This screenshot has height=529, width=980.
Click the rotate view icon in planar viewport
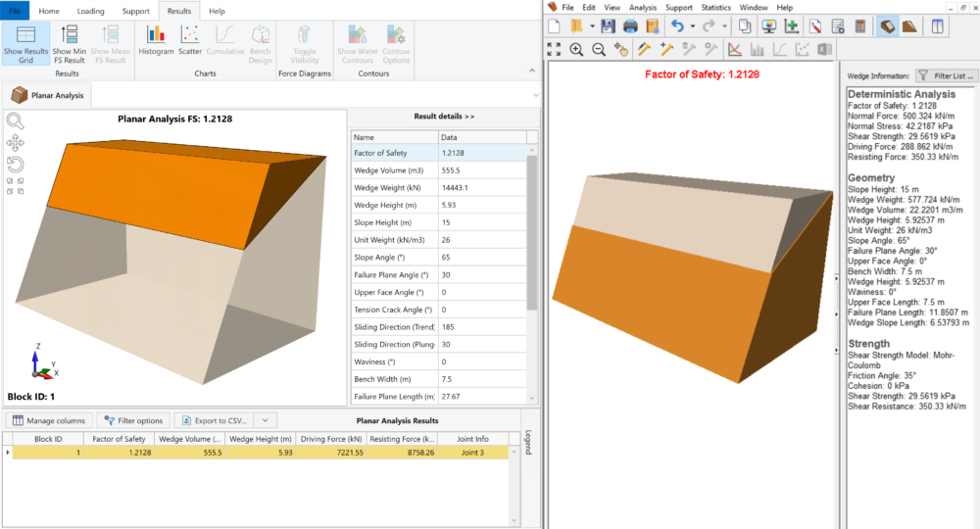coord(15,163)
